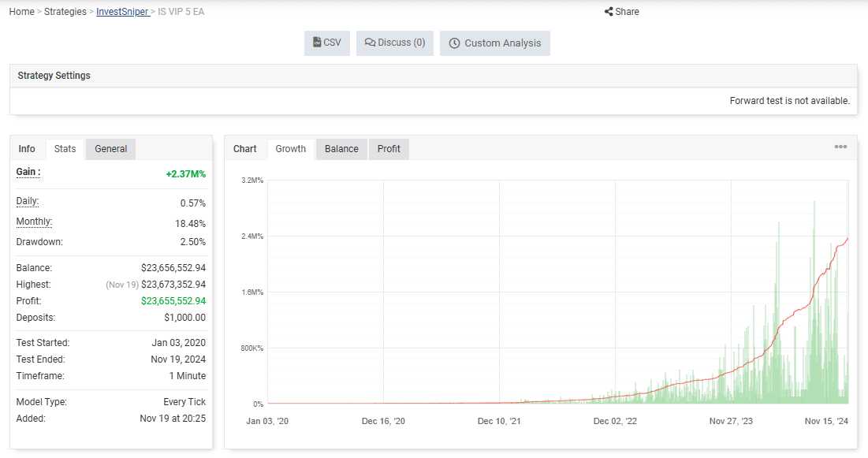868x458 pixels.
Task: Click the Timeframe label
Action: (x=40, y=376)
